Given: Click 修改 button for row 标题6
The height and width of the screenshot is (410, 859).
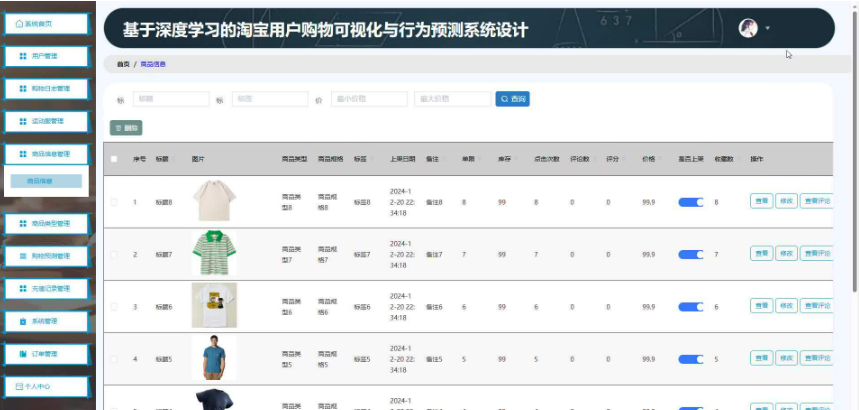Looking at the screenshot, I should tap(786, 306).
